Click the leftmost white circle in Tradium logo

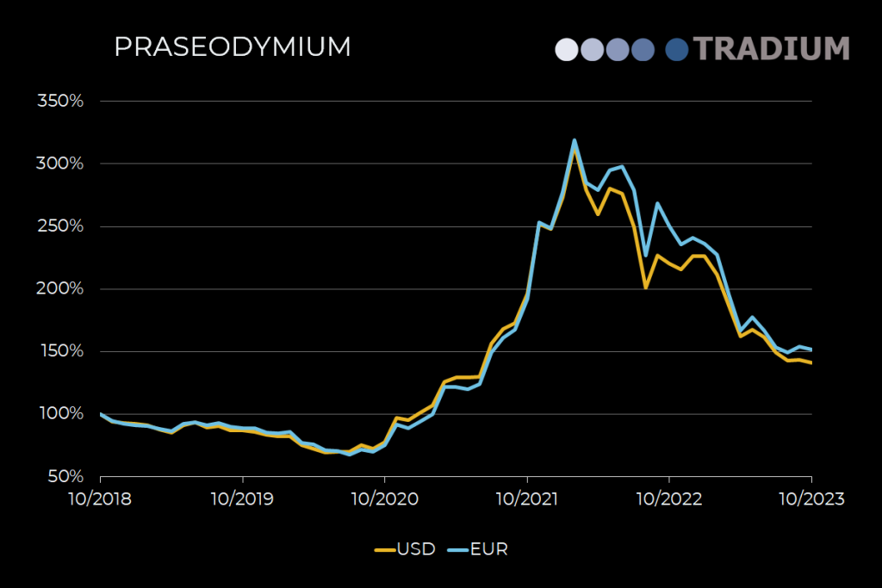click(567, 49)
